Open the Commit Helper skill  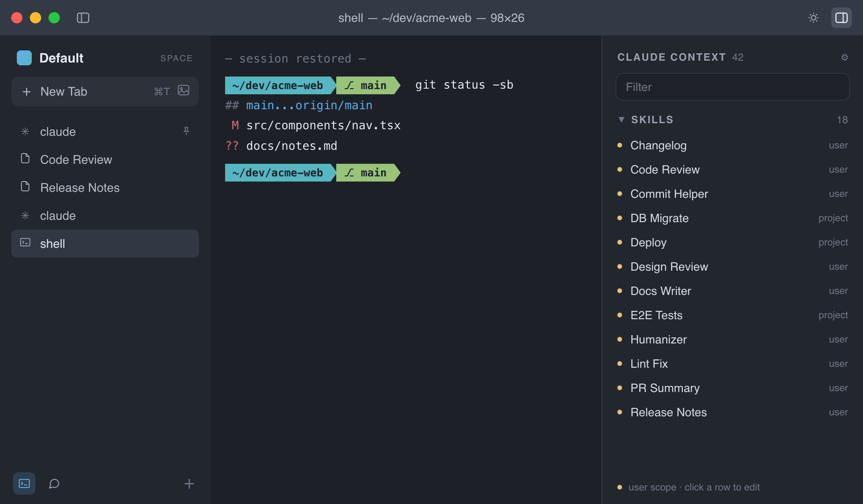click(x=732, y=194)
